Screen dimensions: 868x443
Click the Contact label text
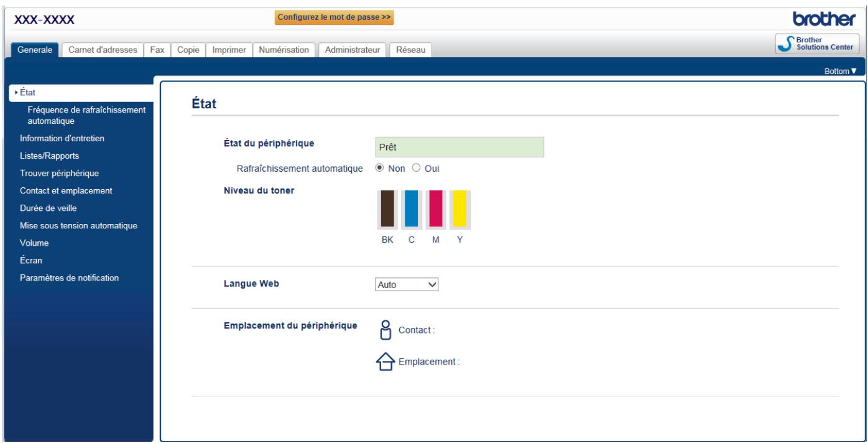coord(416,330)
